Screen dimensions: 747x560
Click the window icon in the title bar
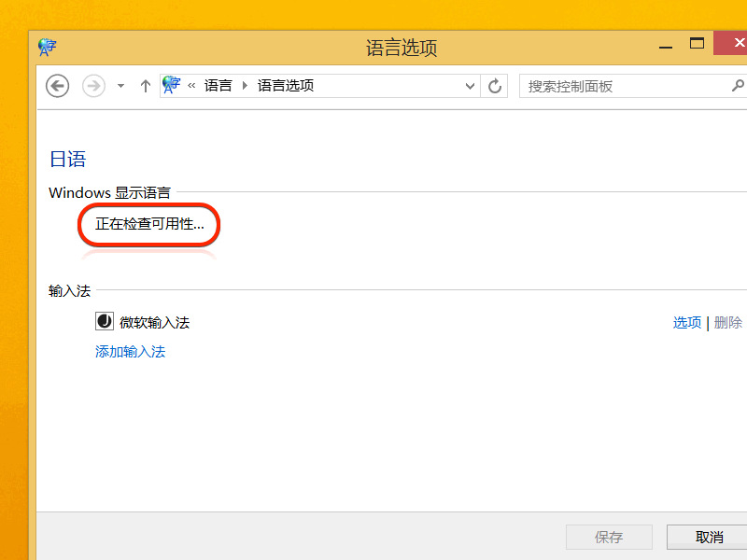tap(48, 47)
